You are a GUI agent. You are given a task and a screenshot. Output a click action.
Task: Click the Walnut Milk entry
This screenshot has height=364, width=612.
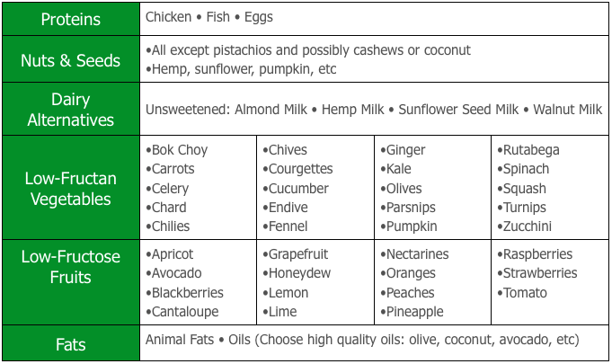(x=568, y=110)
